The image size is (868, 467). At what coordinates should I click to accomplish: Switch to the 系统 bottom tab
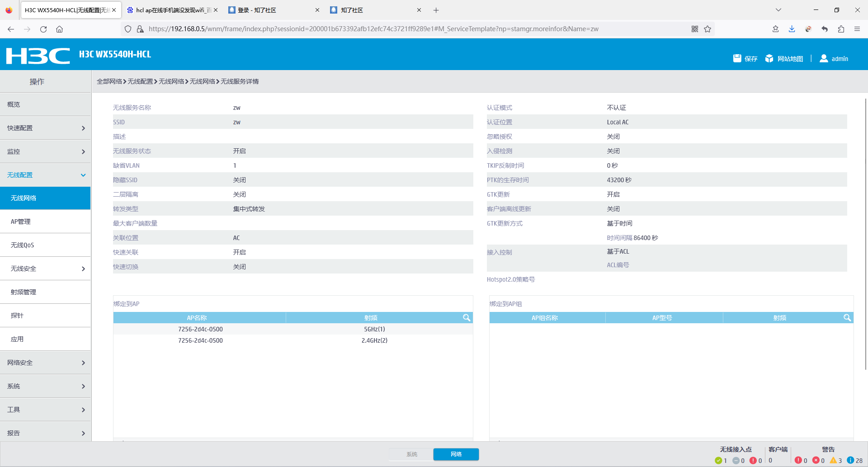tap(411, 454)
